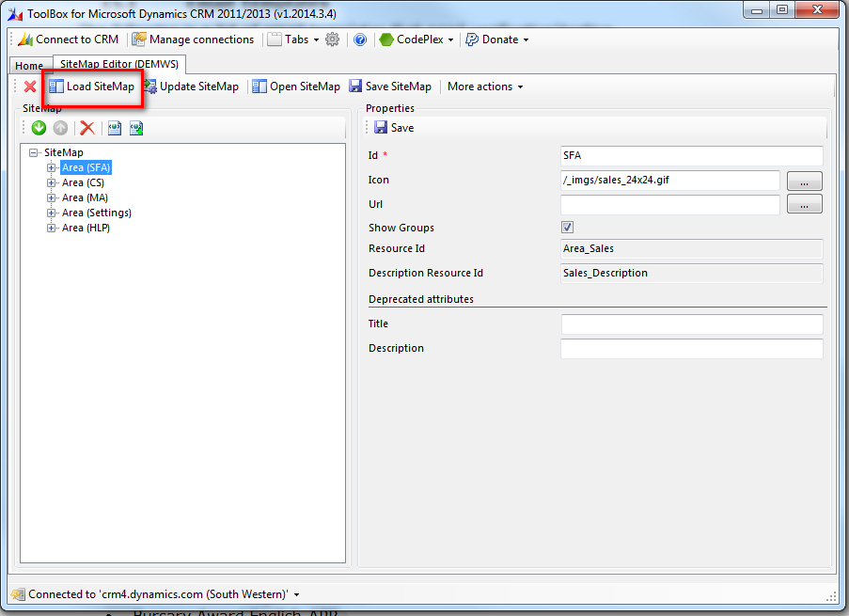Click Update SiteMap
849x616 pixels.
tap(192, 87)
